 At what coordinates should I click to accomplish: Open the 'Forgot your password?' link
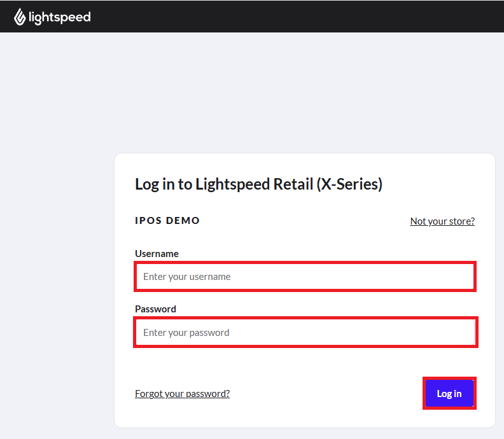(x=182, y=394)
